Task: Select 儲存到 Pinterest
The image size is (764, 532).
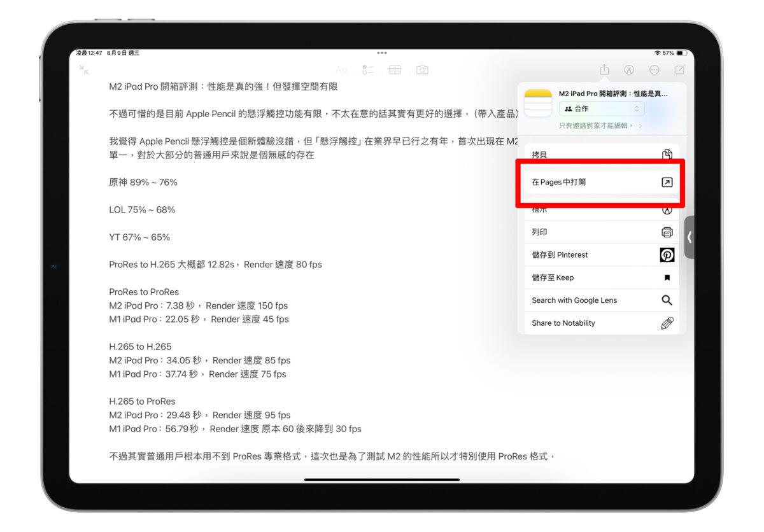Action: point(602,255)
